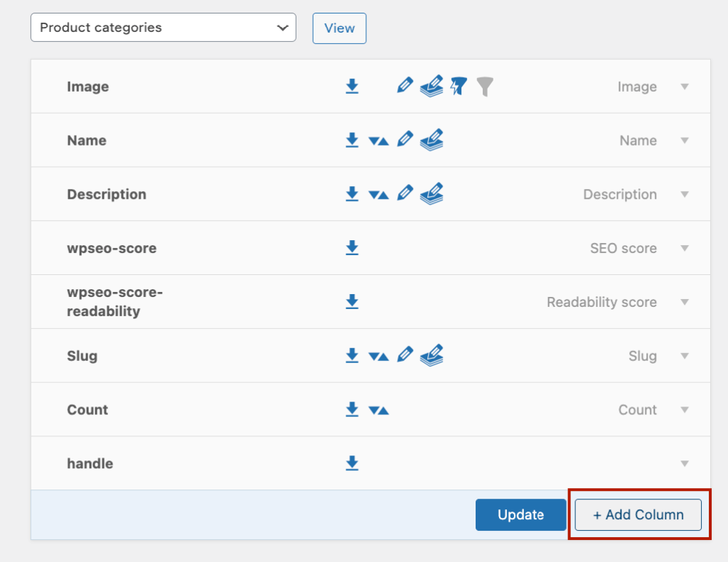Expand the handle column settings arrow

(x=685, y=463)
